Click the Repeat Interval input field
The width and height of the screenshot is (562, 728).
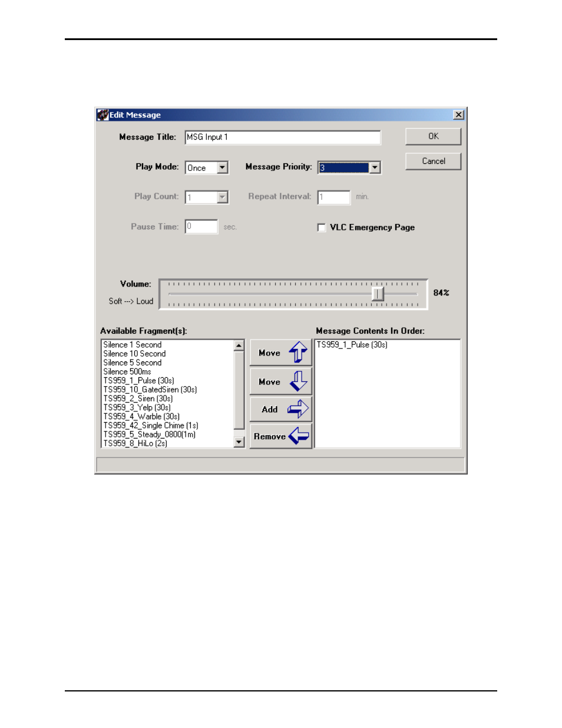click(334, 197)
